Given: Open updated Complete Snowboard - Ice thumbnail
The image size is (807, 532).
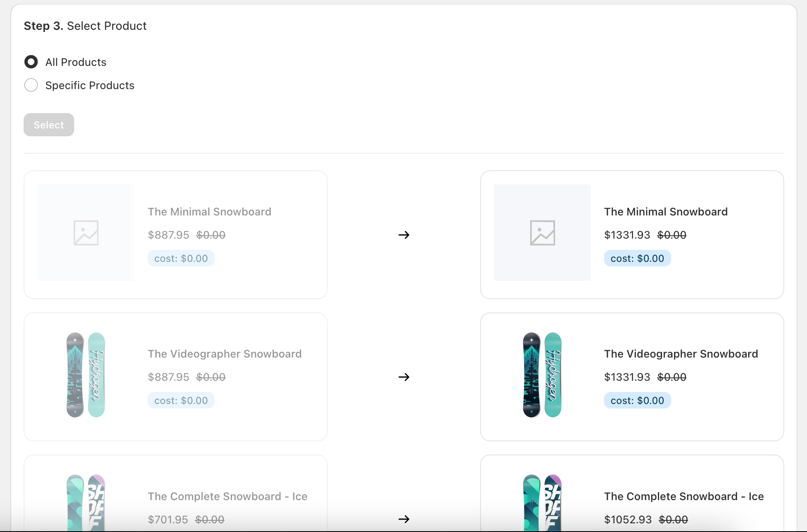Looking at the screenshot, I should coord(542,503).
